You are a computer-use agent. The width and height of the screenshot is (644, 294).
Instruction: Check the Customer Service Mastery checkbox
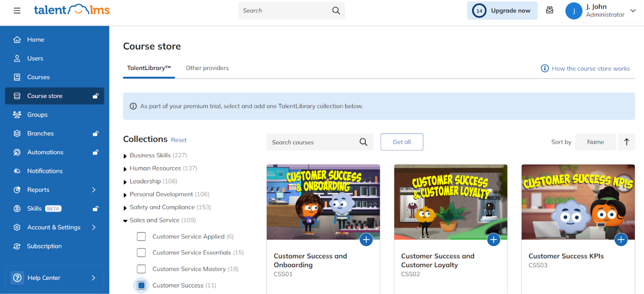(x=141, y=269)
